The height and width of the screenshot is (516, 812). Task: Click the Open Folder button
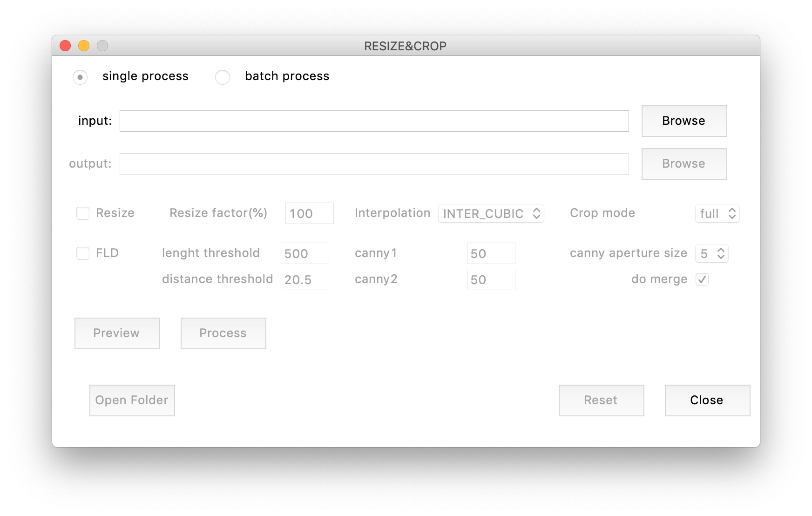coord(132,401)
